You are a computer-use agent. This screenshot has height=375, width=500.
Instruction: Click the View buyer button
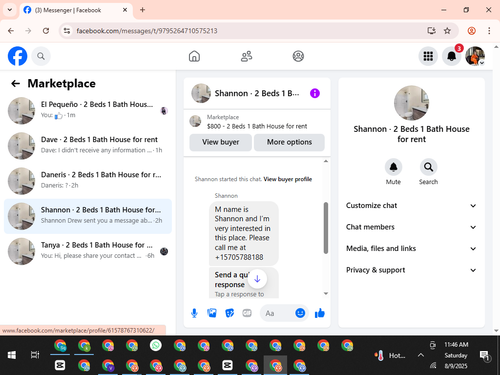pos(220,142)
